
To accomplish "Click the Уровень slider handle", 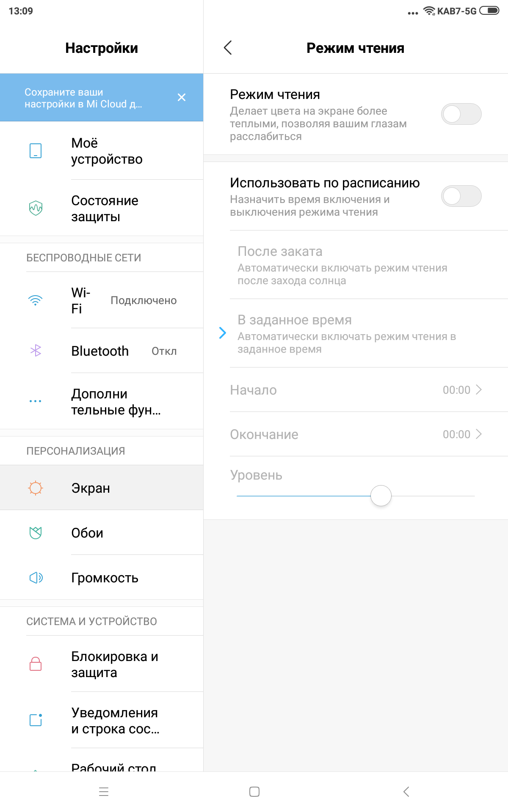I will [381, 496].
